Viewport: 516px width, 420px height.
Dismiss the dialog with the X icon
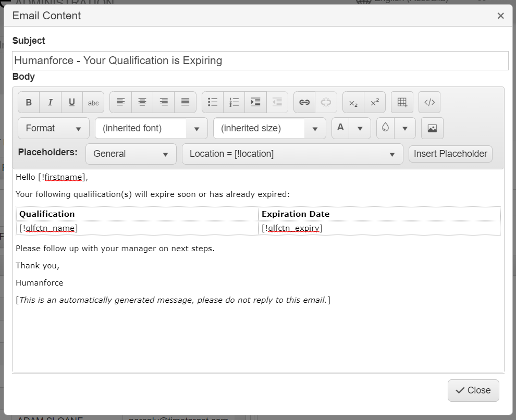(x=500, y=16)
